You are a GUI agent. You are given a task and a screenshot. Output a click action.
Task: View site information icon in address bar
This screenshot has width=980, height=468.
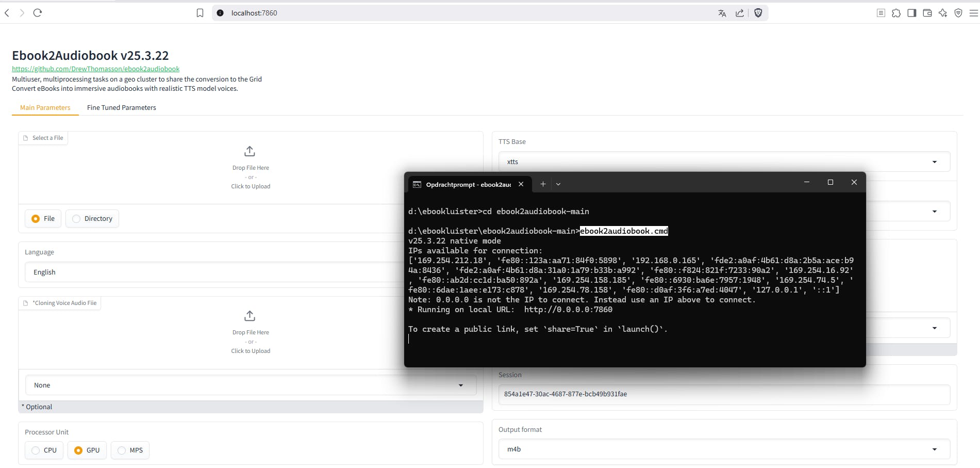pyautogui.click(x=220, y=13)
